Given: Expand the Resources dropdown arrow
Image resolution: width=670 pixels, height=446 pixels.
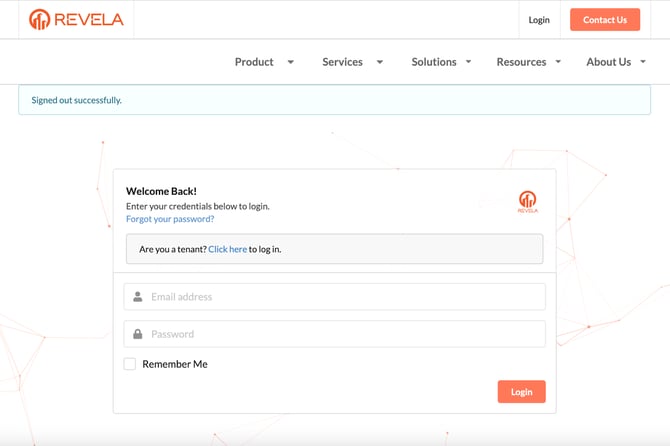Looking at the screenshot, I should click(x=558, y=62).
